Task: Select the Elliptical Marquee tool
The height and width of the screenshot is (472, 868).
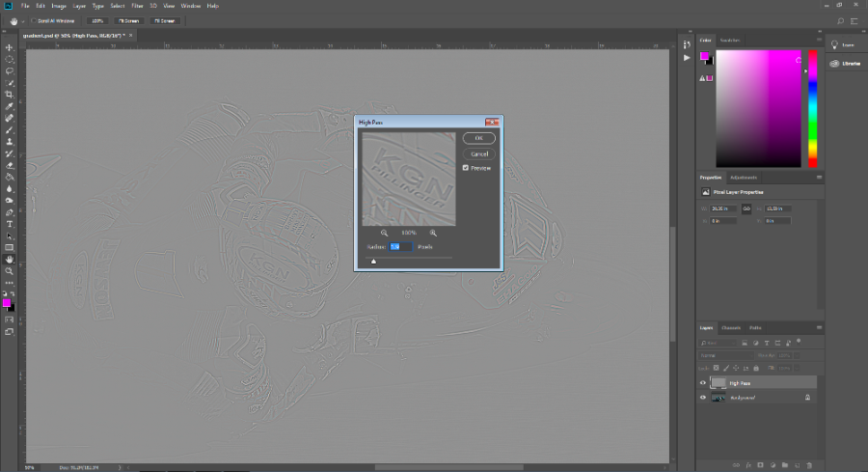Action: point(10,59)
